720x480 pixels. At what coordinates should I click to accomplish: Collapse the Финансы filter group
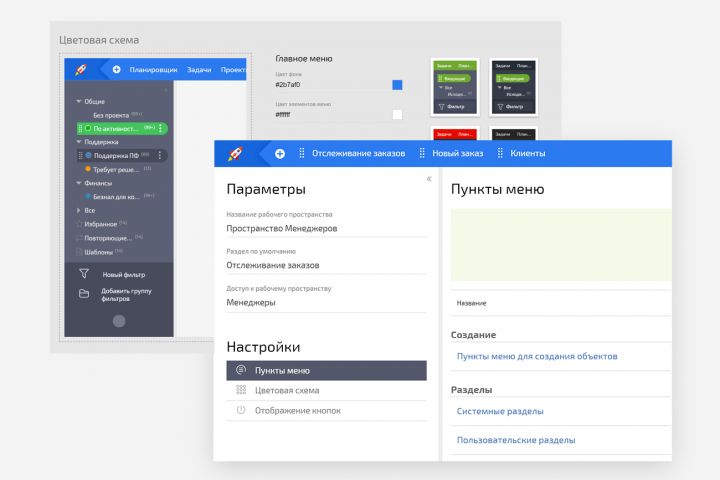coord(79,183)
